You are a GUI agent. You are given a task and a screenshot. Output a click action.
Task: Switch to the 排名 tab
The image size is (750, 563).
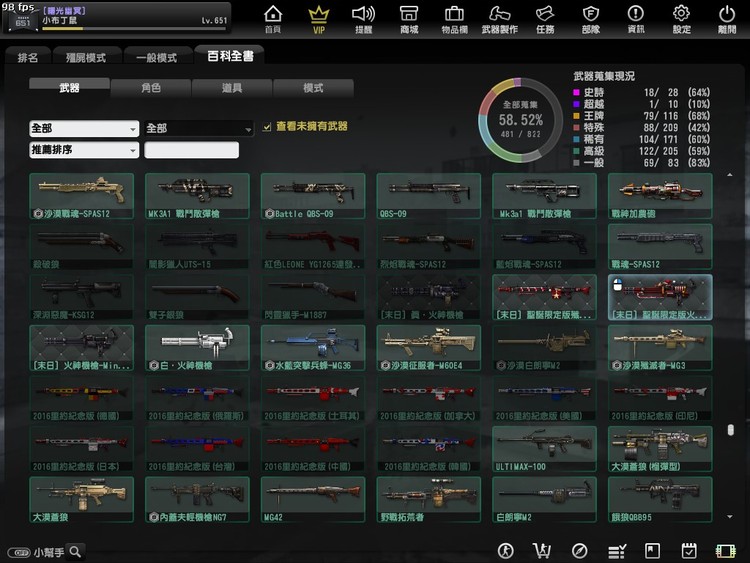(28, 57)
